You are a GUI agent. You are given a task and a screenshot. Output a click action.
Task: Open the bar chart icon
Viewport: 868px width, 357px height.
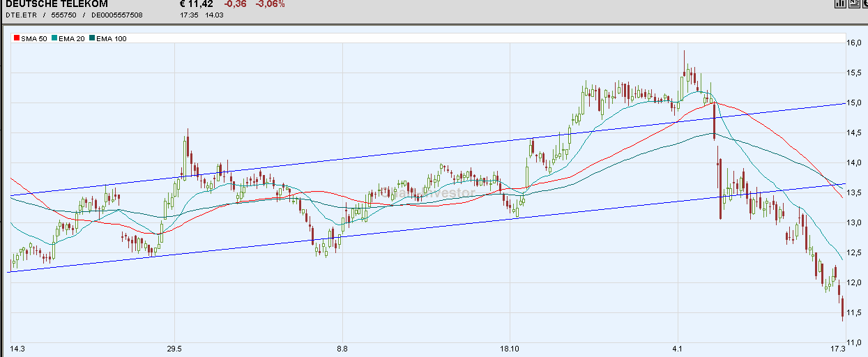[x=840, y=4]
